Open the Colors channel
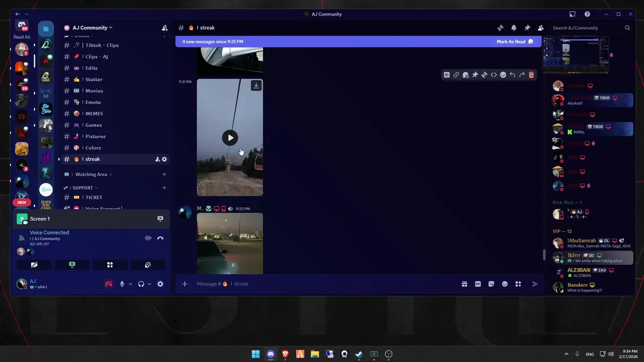Screen dimensions: 644x362 [x=115, y=148]
